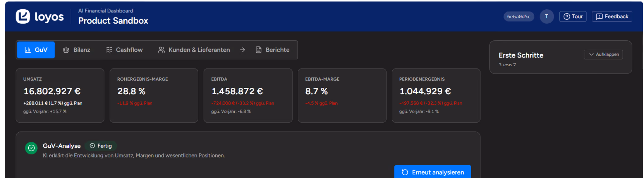
Task: Open the Kunden & Lieferanten tab
Action: click(194, 50)
